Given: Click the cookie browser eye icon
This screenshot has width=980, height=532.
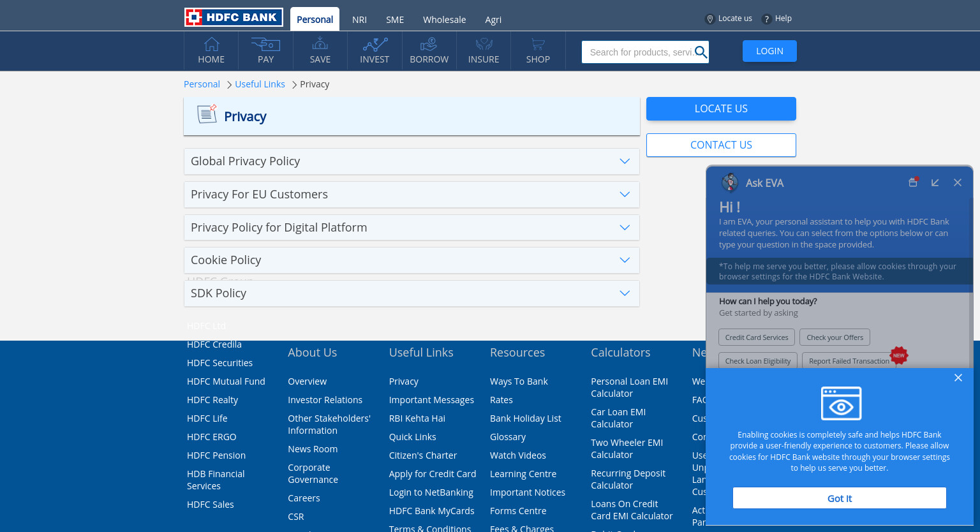Looking at the screenshot, I should (x=841, y=403).
